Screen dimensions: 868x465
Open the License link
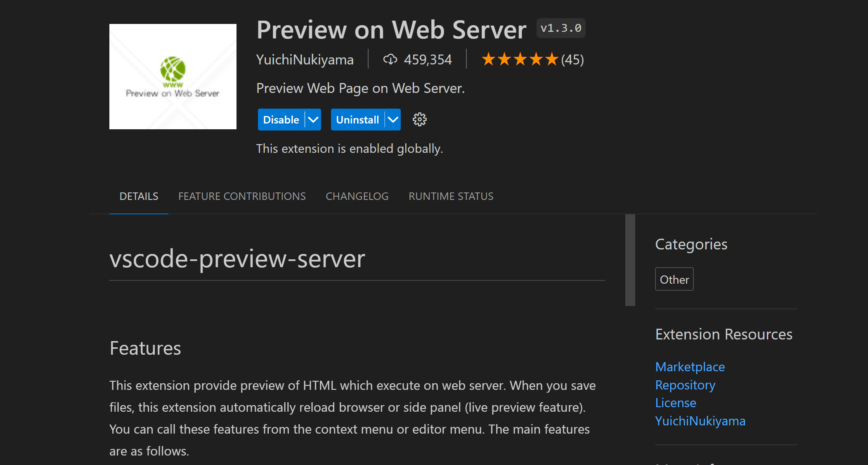[676, 403]
